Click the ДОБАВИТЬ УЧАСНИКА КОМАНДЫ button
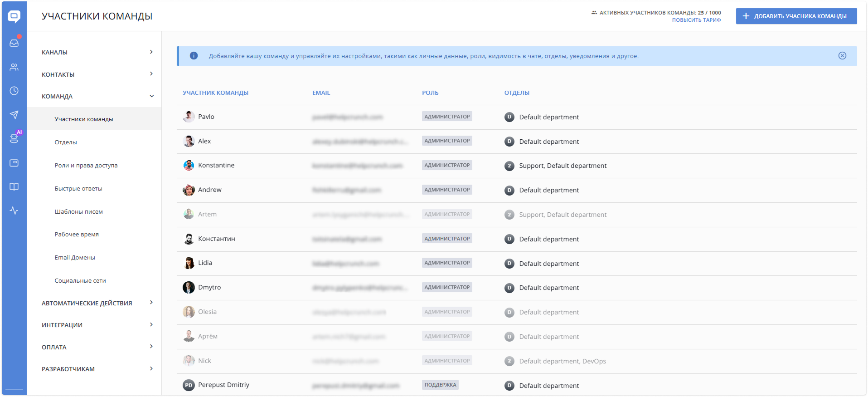This screenshot has width=868, height=397. pyautogui.click(x=796, y=16)
